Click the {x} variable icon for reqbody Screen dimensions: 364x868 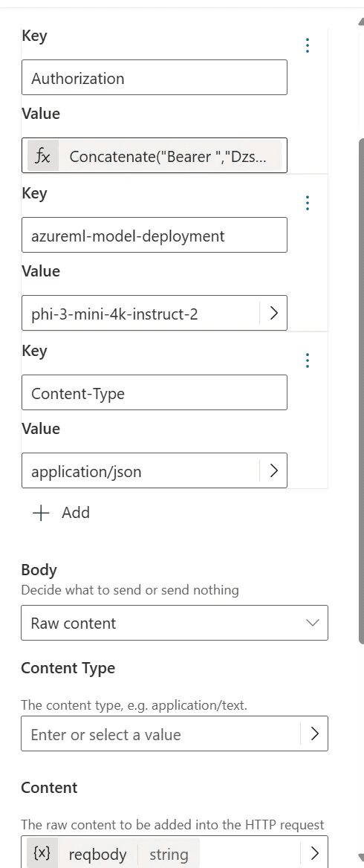point(42,854)
